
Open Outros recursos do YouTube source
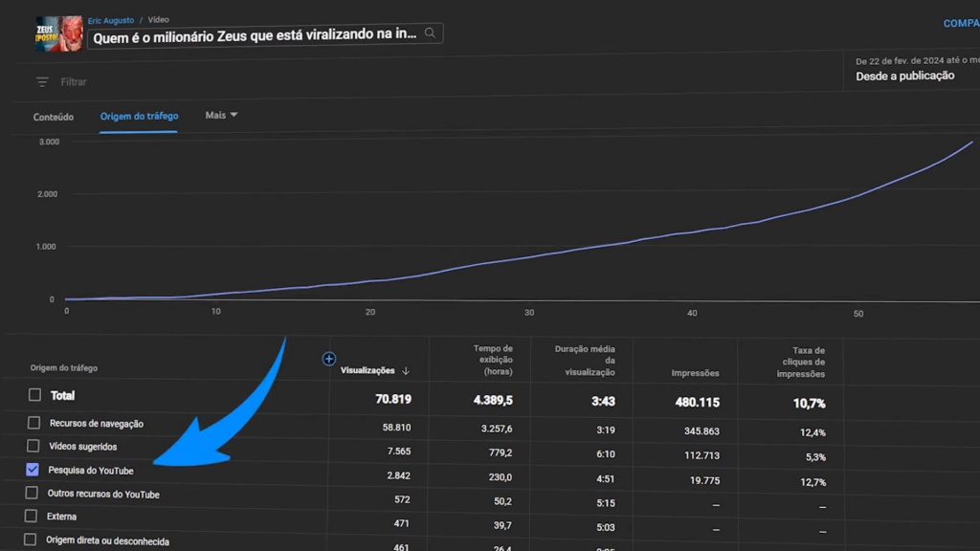click(x=103, y=495)
